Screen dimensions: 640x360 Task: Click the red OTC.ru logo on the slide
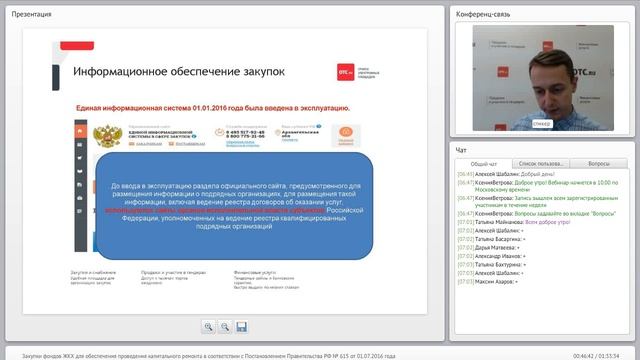pyautogui.click(x=346, y=72)
